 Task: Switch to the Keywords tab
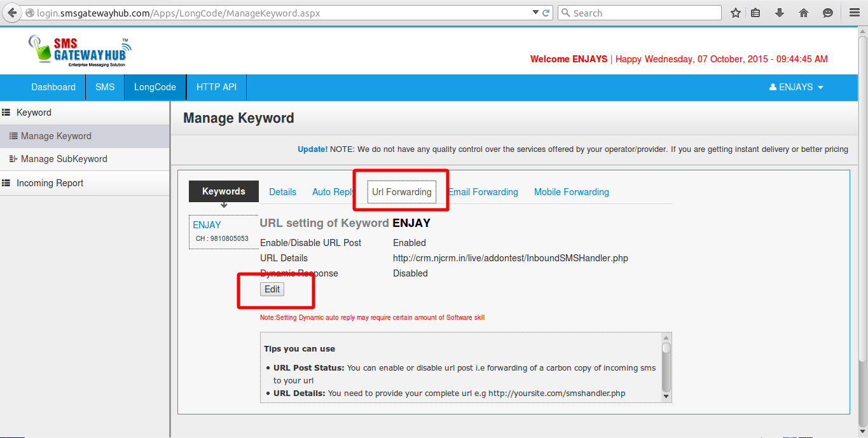(x=224, y=191)
